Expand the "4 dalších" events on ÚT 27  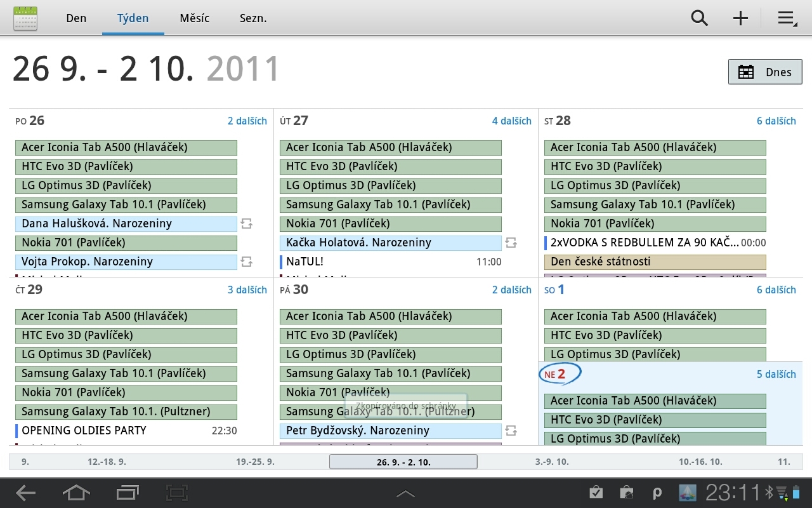(x=512, y=120)
